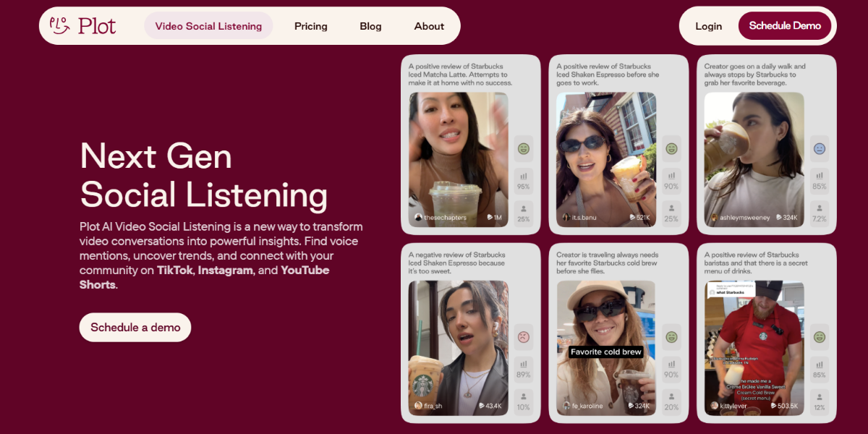Click angry sentiment icon on fira_sh card
This screenshot has width=868, height=434.
click(x=524, y=336)
